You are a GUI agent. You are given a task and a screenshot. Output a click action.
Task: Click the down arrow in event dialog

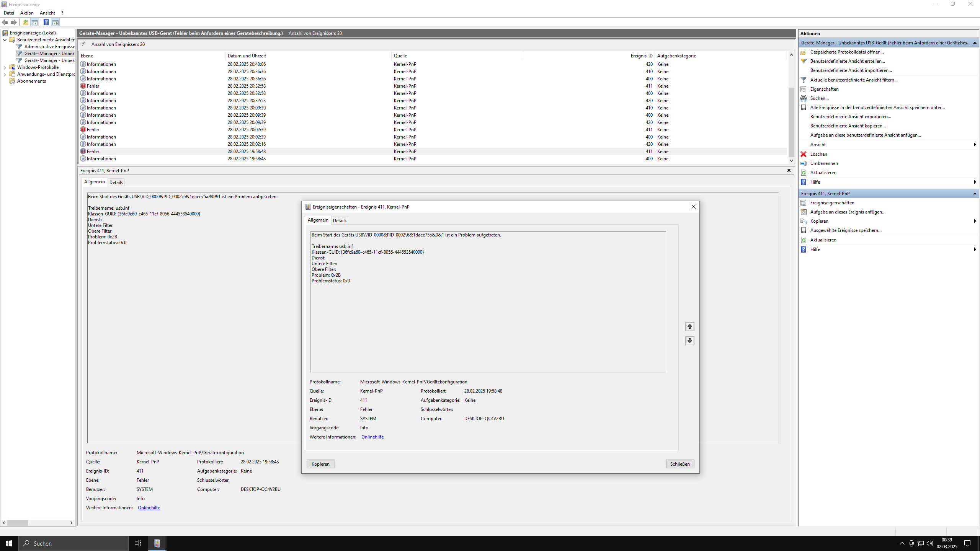pos(689,341)
